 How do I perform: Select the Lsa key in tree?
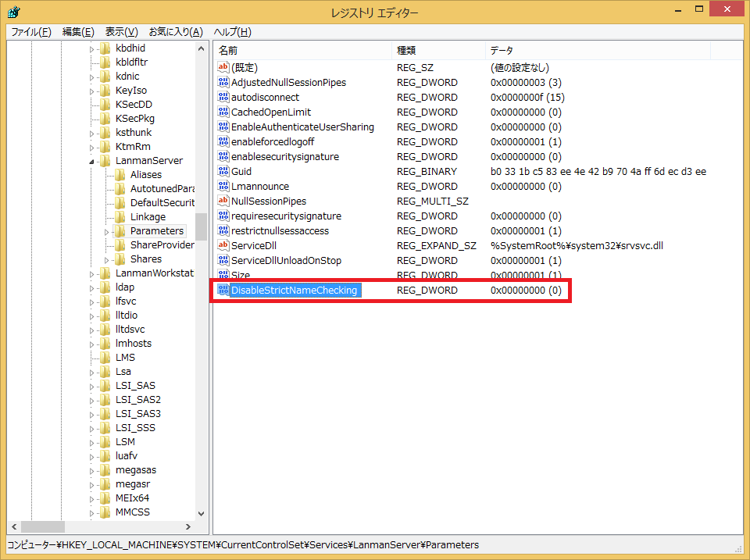[x=123, y=372]
